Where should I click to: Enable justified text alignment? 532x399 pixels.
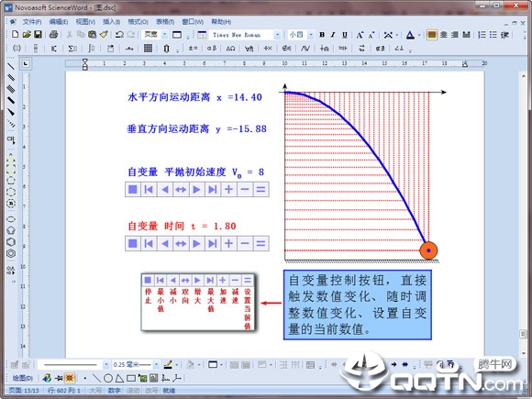466,35
